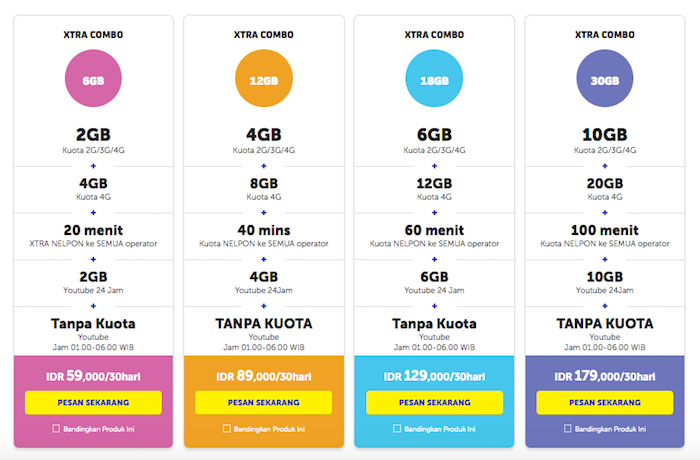Click the 100 menit call quota text
This screenshot has width=700, height=460.
coord(605,230)
